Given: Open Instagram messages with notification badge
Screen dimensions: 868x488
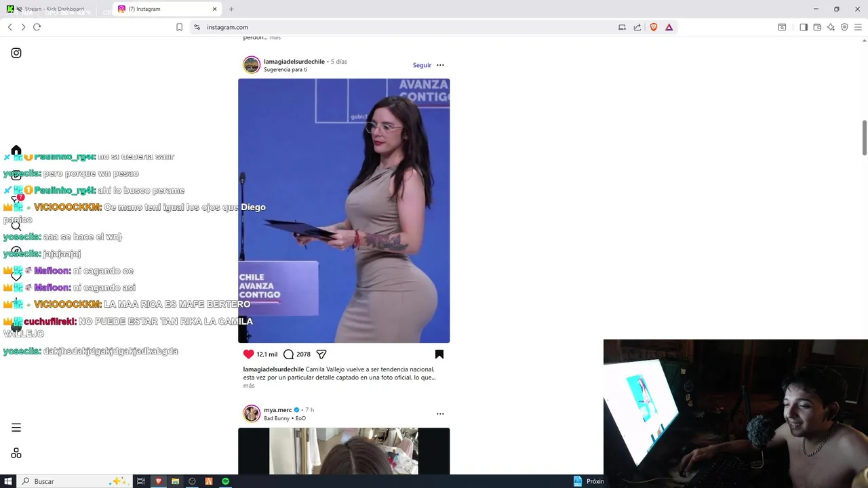Looking at the screenshot, I should pyautogui.click(x=16, y=201).
